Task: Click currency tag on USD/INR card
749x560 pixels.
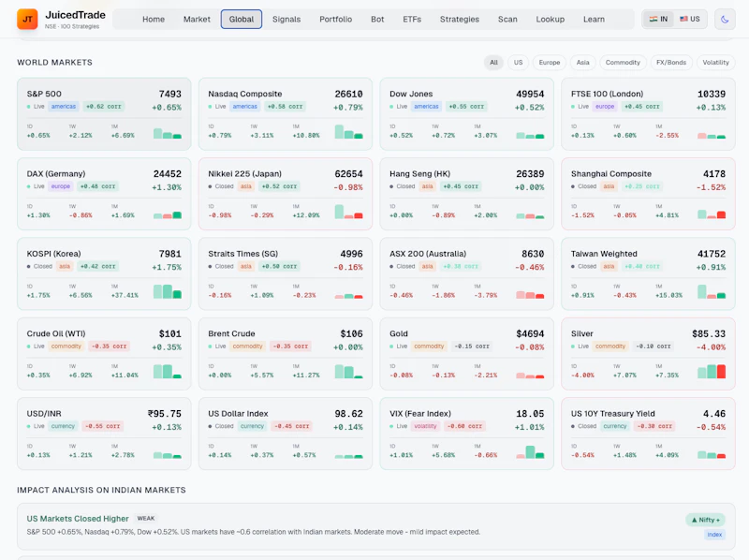Action: (63, 426)
